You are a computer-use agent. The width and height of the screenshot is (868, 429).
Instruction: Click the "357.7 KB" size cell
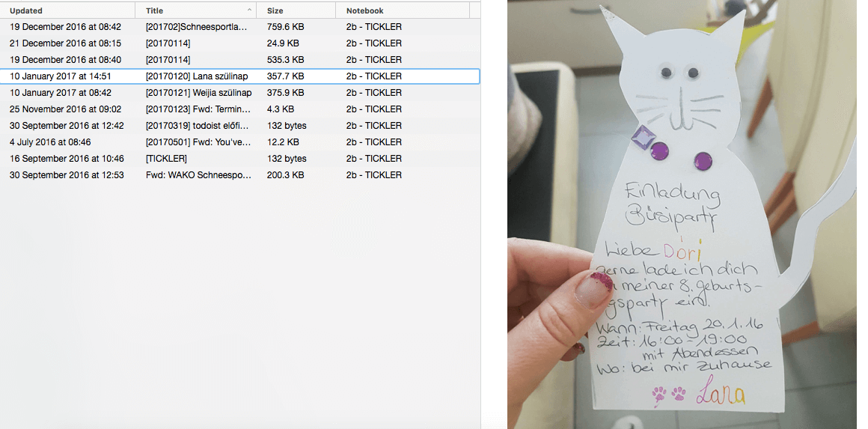(x=285, y=76)
